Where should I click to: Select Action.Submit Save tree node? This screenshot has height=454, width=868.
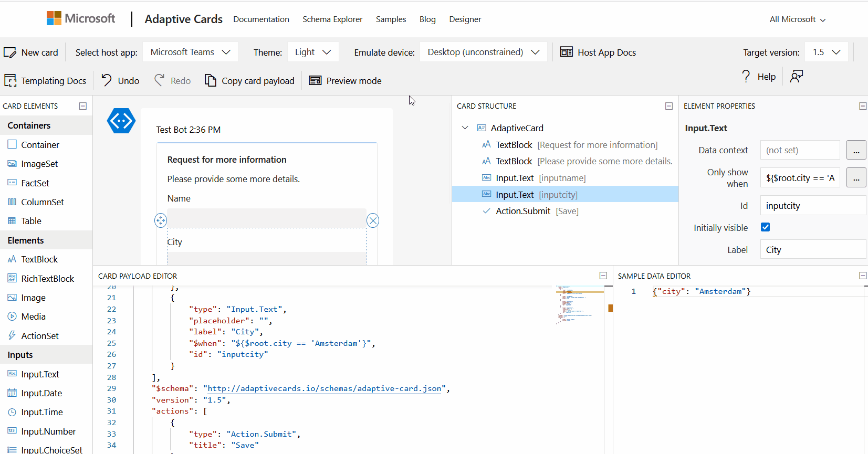pyautogui.click(x=565, y=211)
